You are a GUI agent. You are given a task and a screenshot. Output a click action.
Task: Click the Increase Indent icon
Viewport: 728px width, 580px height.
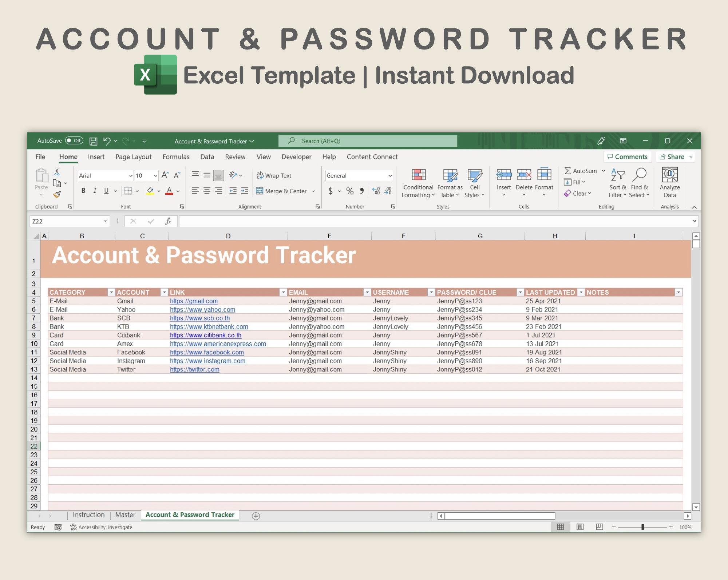click(x=245, y=191)
